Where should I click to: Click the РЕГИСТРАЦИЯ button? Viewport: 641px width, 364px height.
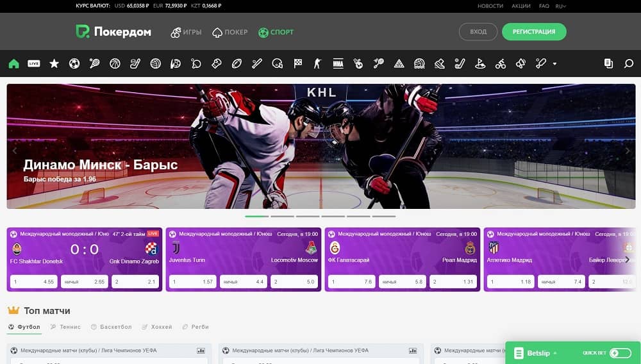click(x=533, y=32)
